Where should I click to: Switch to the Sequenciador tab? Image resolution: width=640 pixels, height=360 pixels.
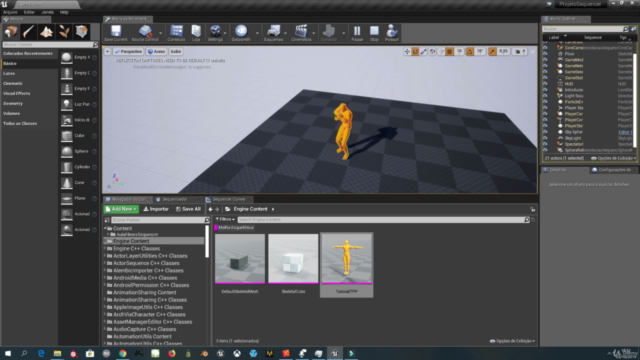coord(174,199)
